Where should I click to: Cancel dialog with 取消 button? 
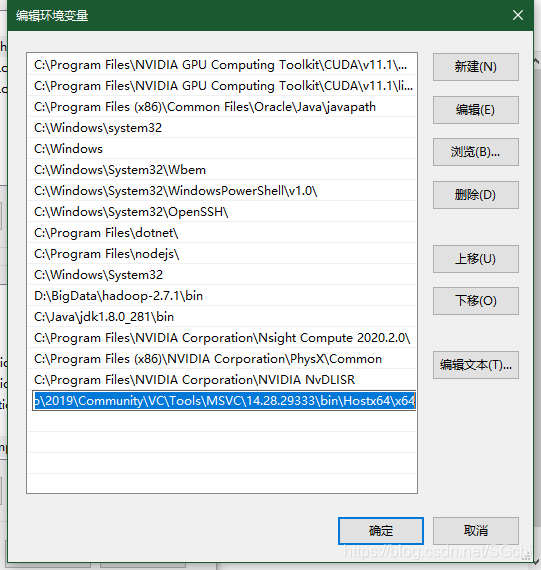(476, 531)
